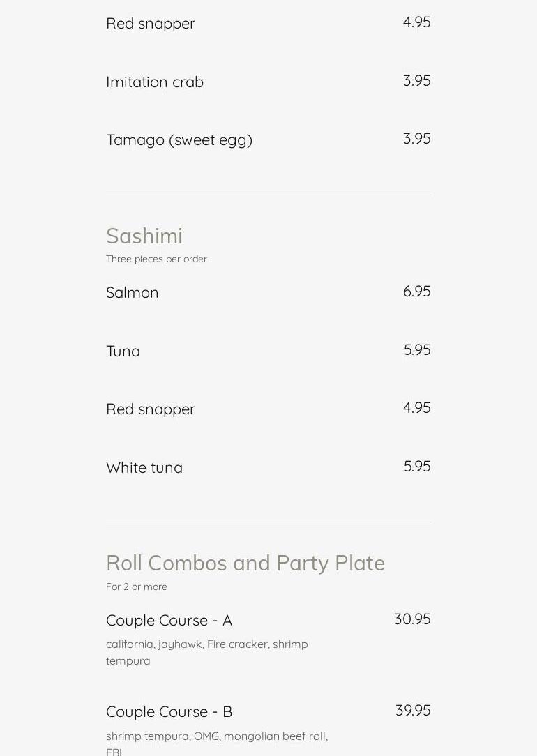
Task: Click the Sashimi section heading
Action: click(x=144, y=236)
